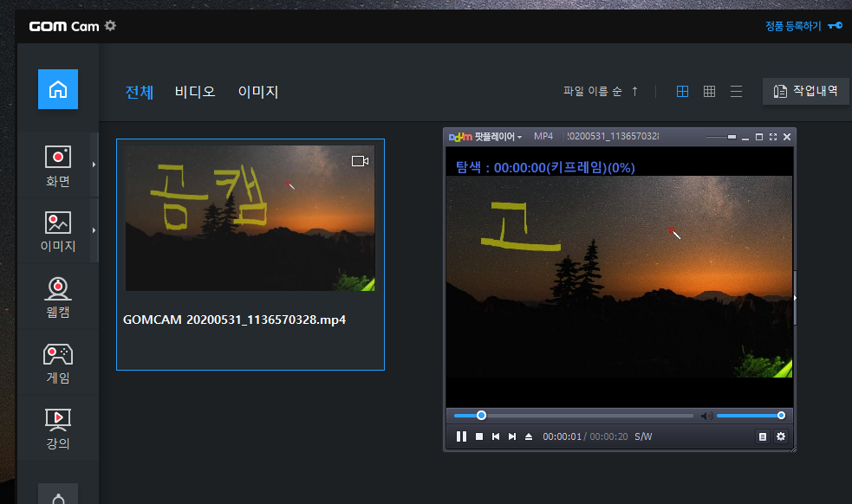Stop playback in PotPlayer

(x=479, y=436)
